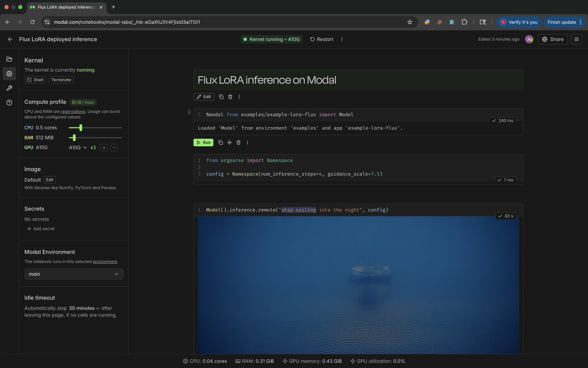This screenshot has height=368, width=588.
Task: Terminate the running kernel
Action: click(x=61, y=79)
